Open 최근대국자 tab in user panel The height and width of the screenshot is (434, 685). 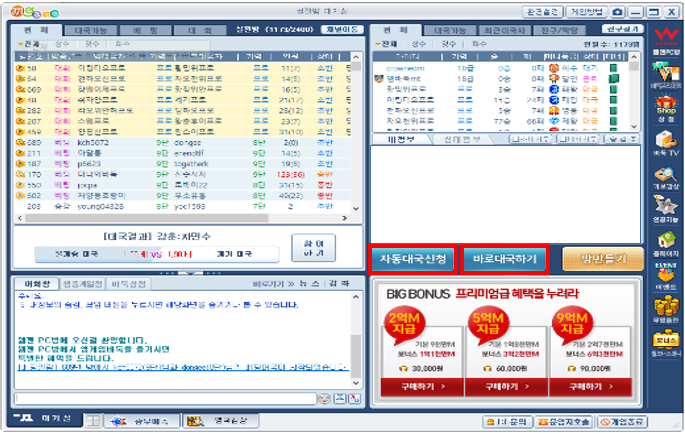(x=504, y=30)
